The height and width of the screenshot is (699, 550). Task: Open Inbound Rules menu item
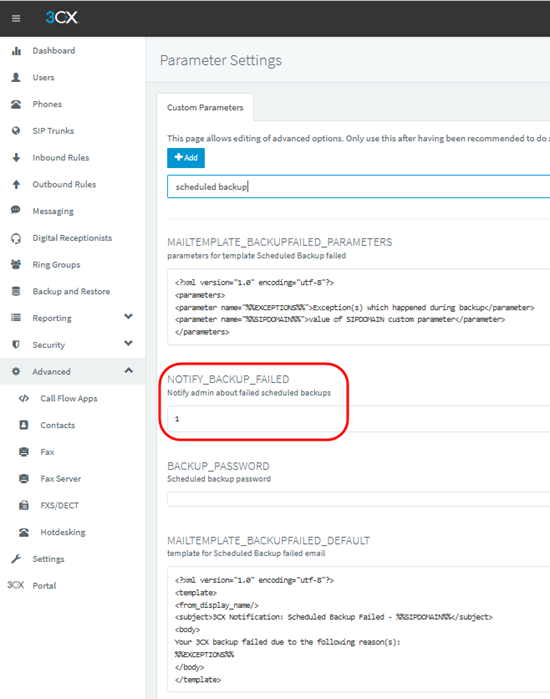61,158
